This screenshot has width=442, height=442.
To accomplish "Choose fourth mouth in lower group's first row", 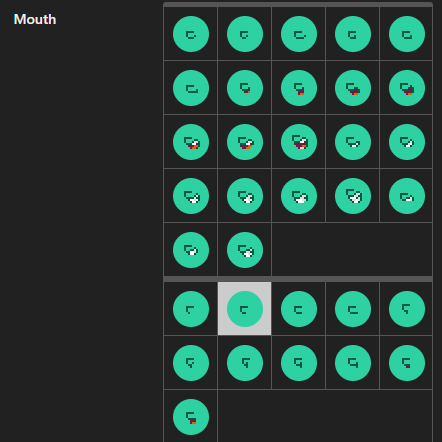I will click(x=353, y=309).
